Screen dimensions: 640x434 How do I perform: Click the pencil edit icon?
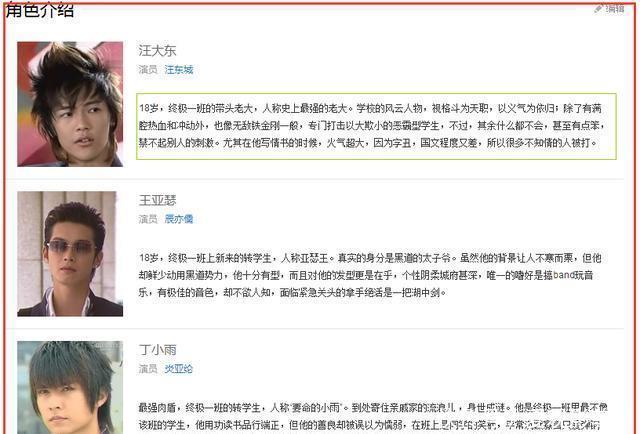tap(598, 9)
